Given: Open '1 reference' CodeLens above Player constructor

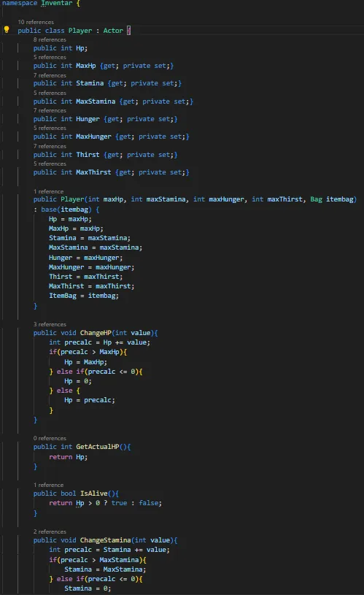Looking at the screenshot, I should 49,191.
